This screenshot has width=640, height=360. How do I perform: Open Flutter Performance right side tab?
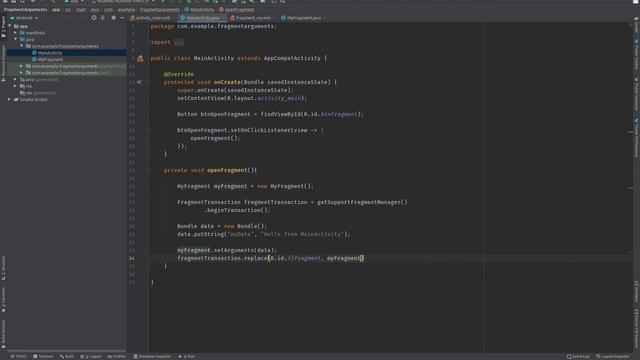636,138
